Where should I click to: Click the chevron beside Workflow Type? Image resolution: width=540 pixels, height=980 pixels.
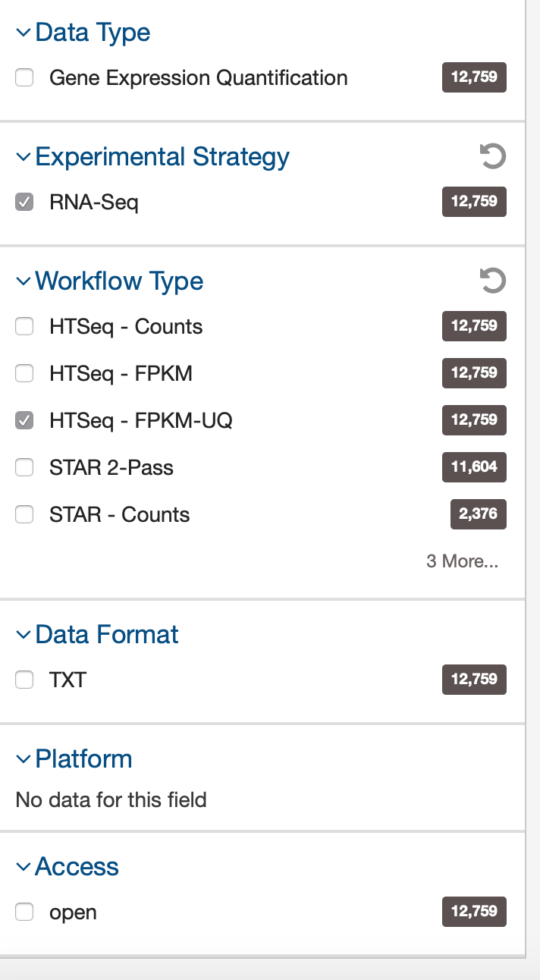[x=22, y=281]
